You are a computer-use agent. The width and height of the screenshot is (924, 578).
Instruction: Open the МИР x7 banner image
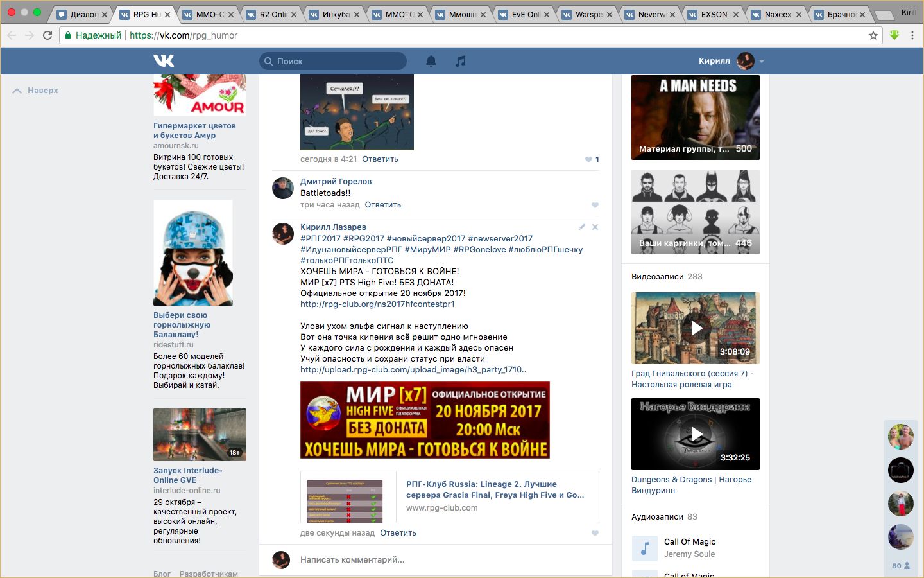point(425,420)
